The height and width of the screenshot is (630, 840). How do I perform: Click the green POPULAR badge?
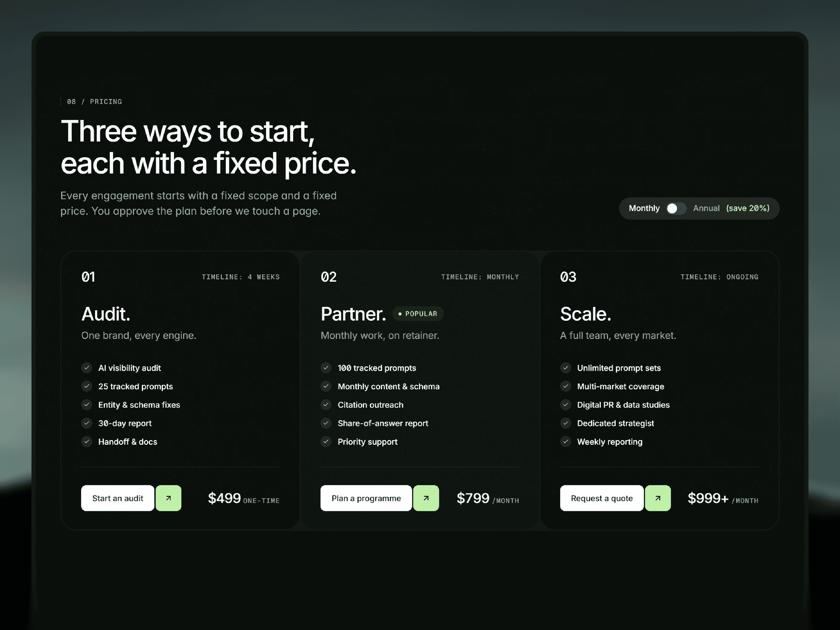click(418, 314)
